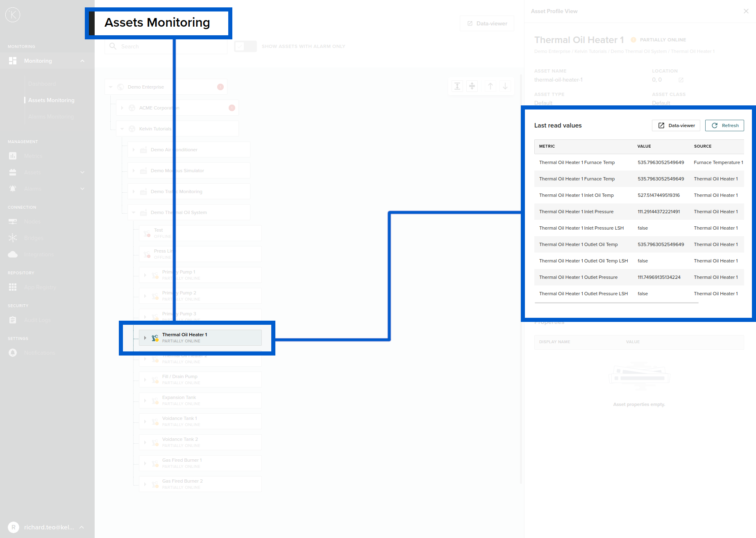
Task: Click the expand-all tree icon
Action: [x=457, y=86]
